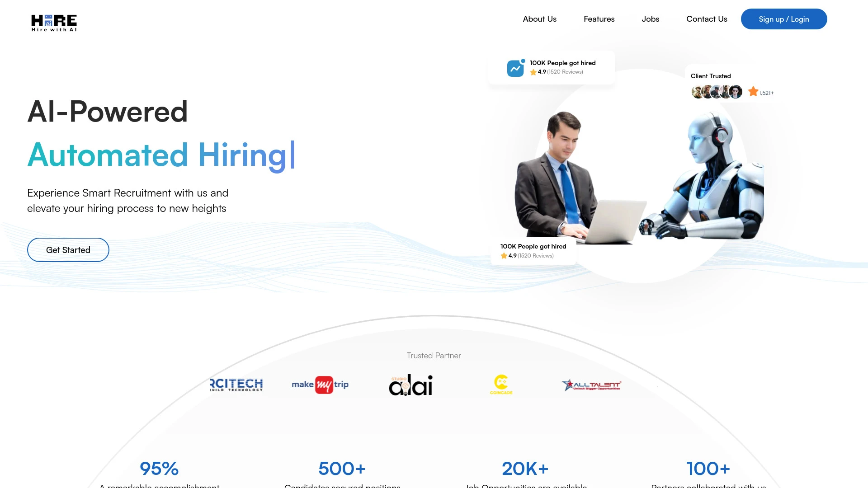Viewport: 868px width, 488px height.
Task: Click the Sign up / Login button
Action: (x=784, y=19)
